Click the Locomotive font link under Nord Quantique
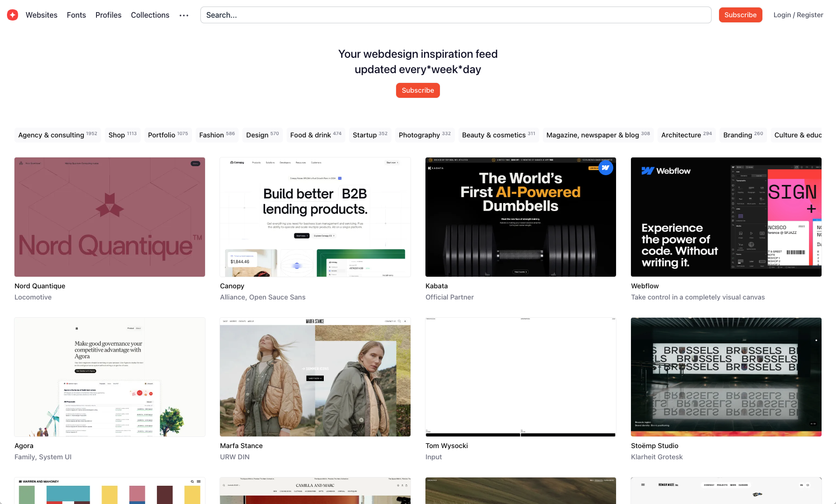The width and height of the screenshot is (836, 504). (33, 297)
